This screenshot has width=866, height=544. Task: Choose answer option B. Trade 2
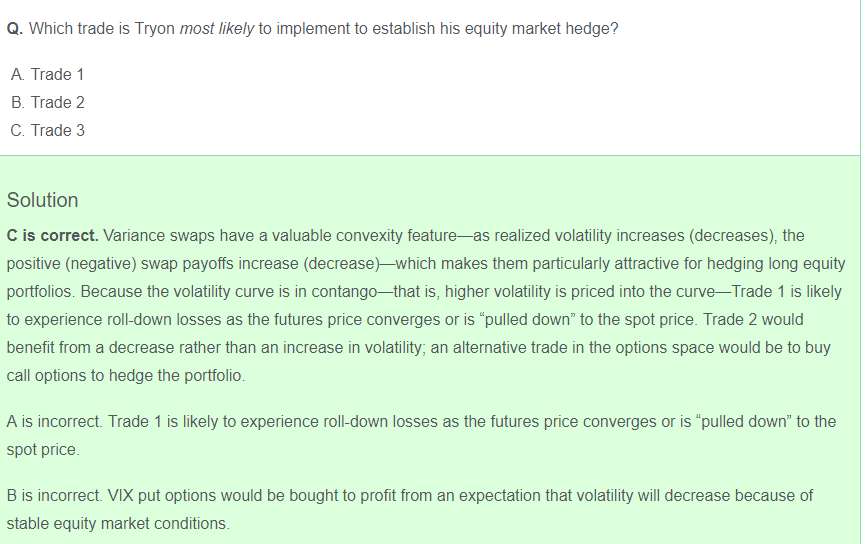pos(47,102)
